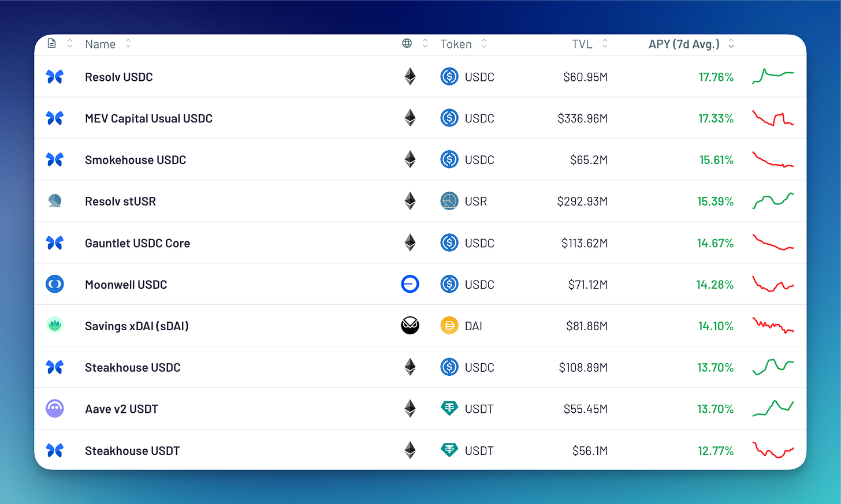Click the USDC token icon in Resolv USDC row

coord(449,77)
